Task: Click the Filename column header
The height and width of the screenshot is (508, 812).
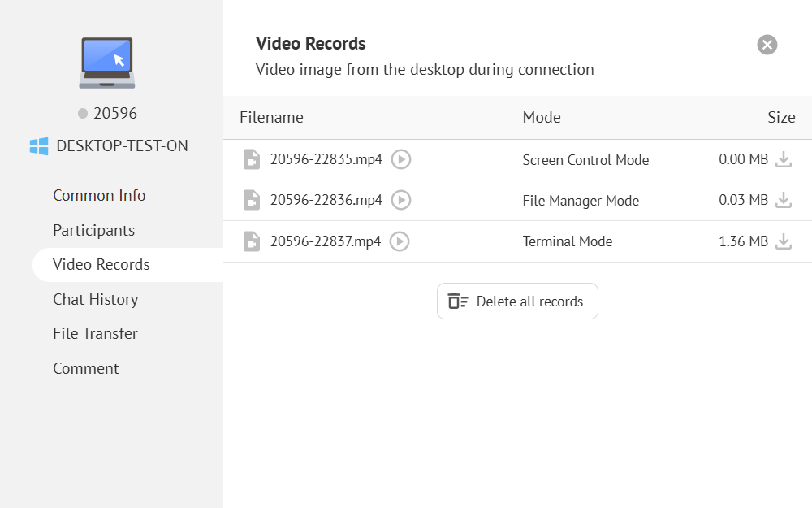Action: click(271, 118)
